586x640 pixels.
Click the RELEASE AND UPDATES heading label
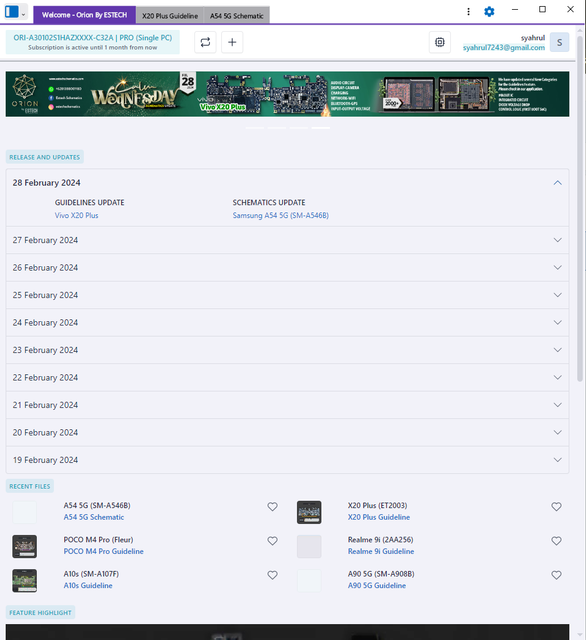pos(45,157)
